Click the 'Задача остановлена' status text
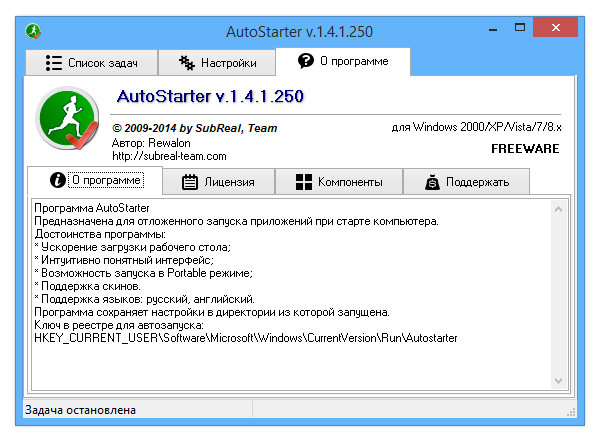This screenshot has height=444, width=595. (x=80, y=410)
